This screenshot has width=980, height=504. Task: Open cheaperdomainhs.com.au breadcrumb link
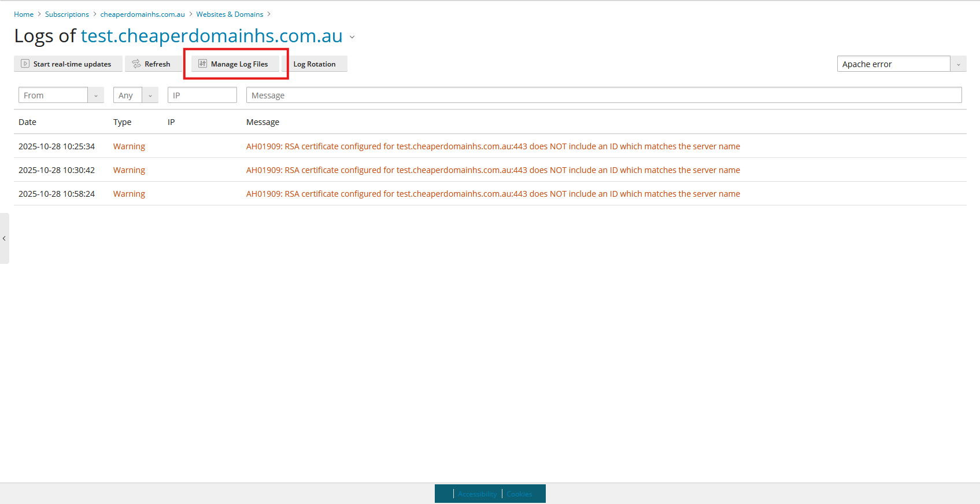142,14
